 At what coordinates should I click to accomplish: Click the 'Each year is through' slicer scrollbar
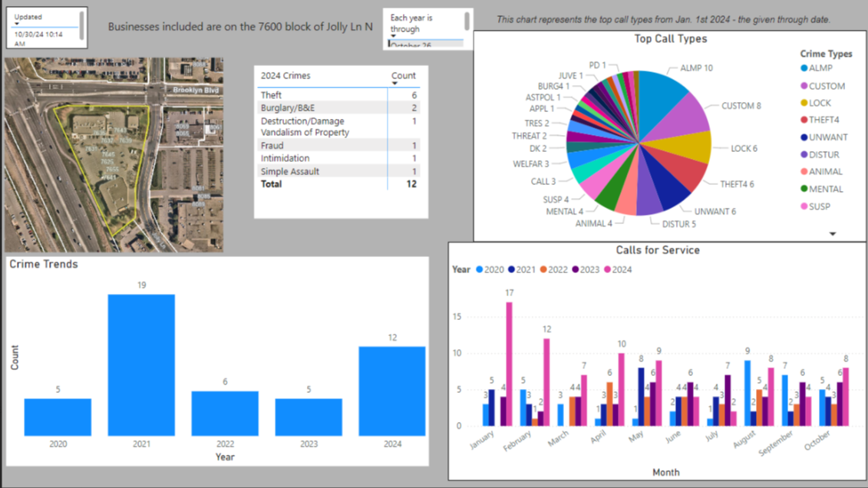click(467, 21)
